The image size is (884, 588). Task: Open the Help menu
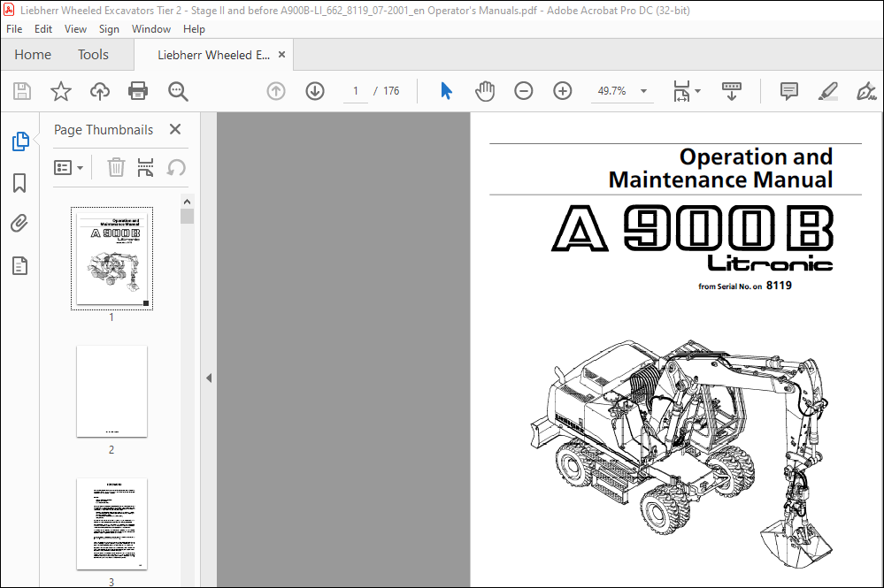click(194, 28)
